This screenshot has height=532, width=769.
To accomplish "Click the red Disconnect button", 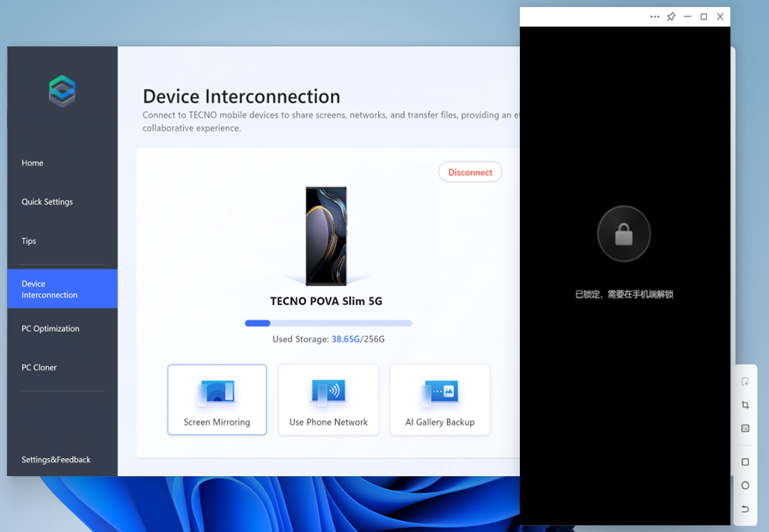I will pos(470,172).
